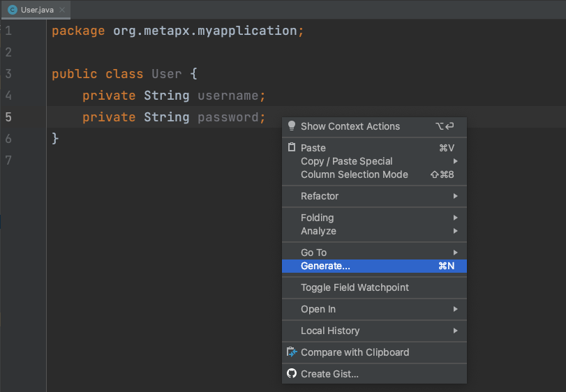This screenshot has width=566, height=392.
Task: Choose Paste from the context menu
Action: 374,148
